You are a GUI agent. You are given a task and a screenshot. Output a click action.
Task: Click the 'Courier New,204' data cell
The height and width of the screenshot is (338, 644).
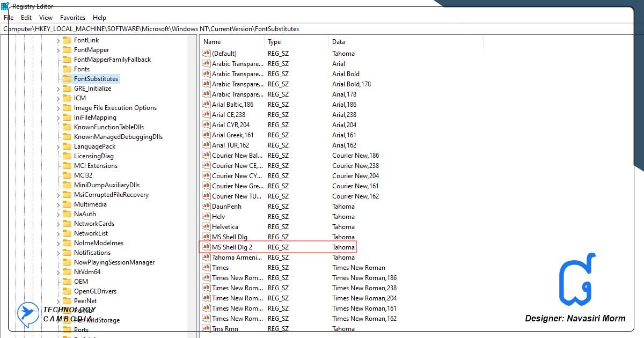coord(355,175)
